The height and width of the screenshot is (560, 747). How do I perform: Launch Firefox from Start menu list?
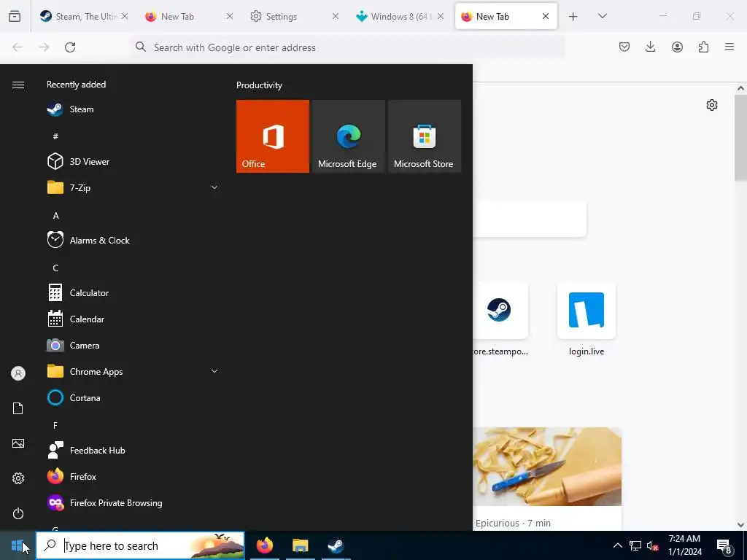coord(133,476)
